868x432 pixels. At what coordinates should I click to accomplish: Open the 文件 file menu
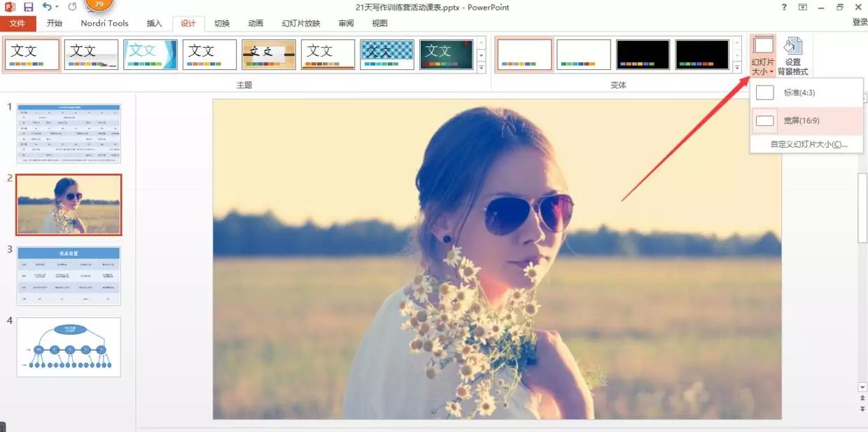point(17,23)
